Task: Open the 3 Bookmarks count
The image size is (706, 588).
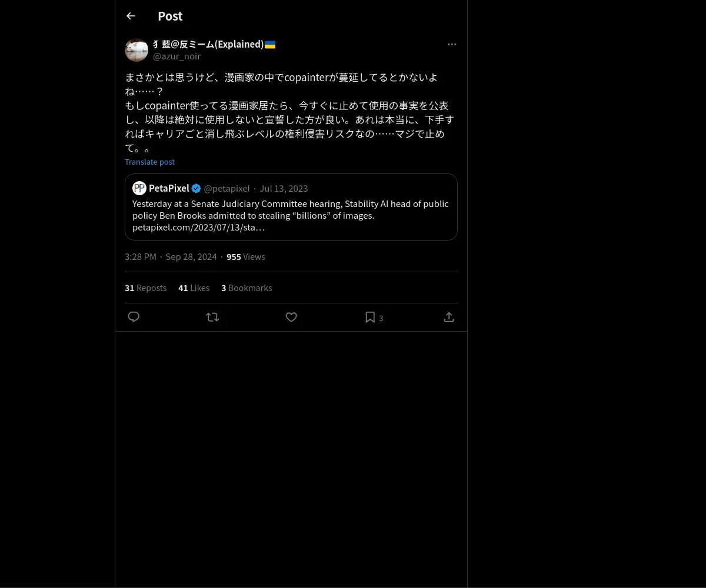Action: pyautogui.click(x=247, y=288)
